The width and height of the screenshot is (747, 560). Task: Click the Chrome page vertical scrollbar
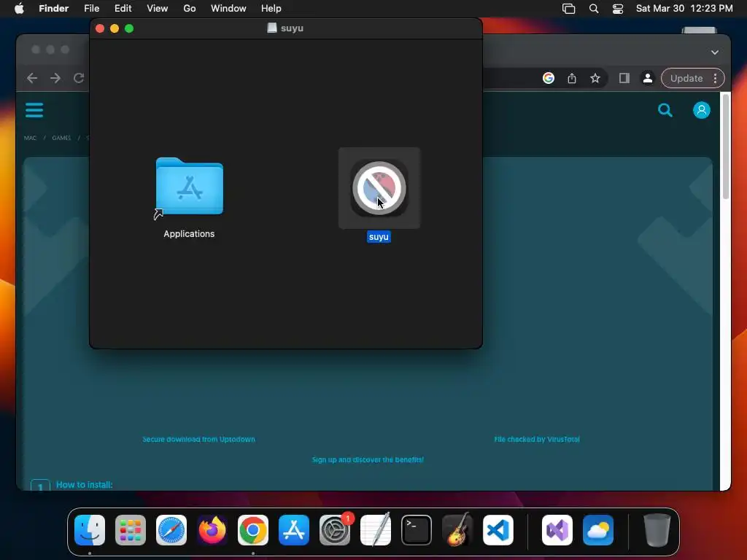(x=726, y=146)
